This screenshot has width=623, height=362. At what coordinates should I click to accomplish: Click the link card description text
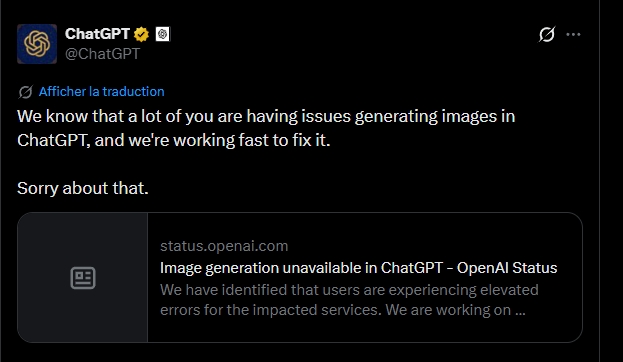point(349,300)
